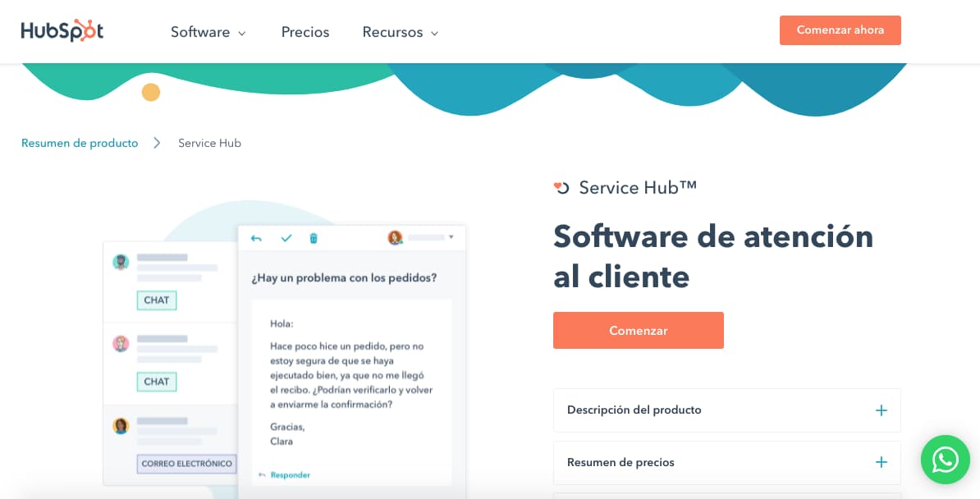980x499 pixels.
Task: Click the first chat contact avatar
Action: 122,262
